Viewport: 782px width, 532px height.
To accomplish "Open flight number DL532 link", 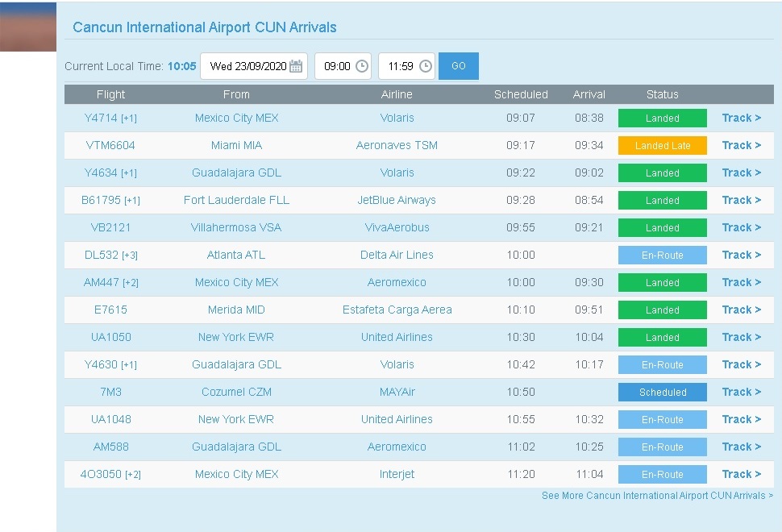I will [110, 255].
